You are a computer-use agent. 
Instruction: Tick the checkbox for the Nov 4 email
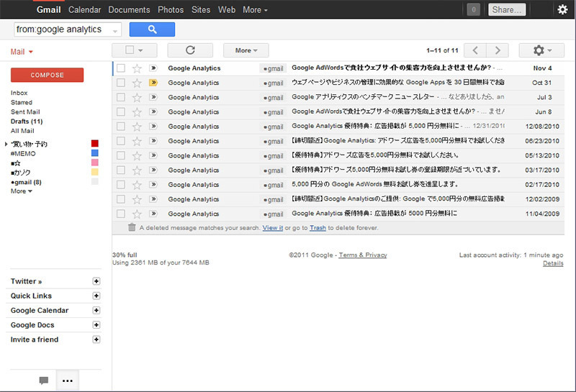[x=121, y=68]
